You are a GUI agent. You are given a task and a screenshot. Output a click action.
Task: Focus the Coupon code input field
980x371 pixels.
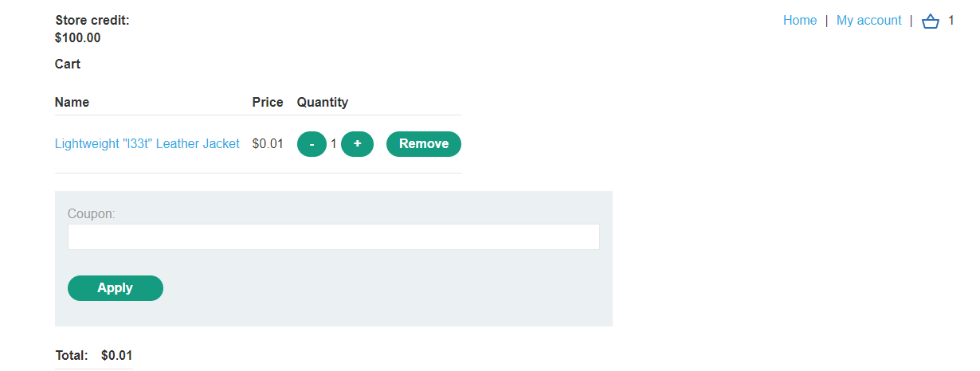click(x=333, y=236)
